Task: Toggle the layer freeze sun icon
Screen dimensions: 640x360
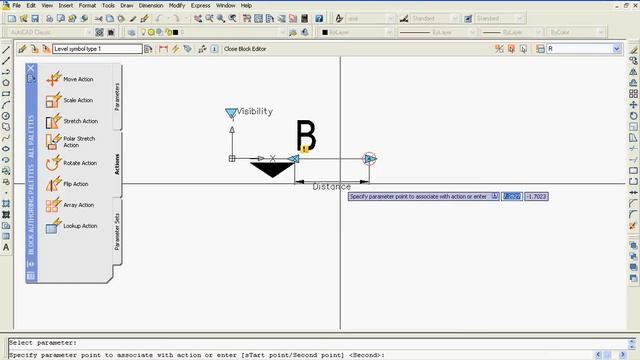Action: pyautogui.click(x=151, y=32)
